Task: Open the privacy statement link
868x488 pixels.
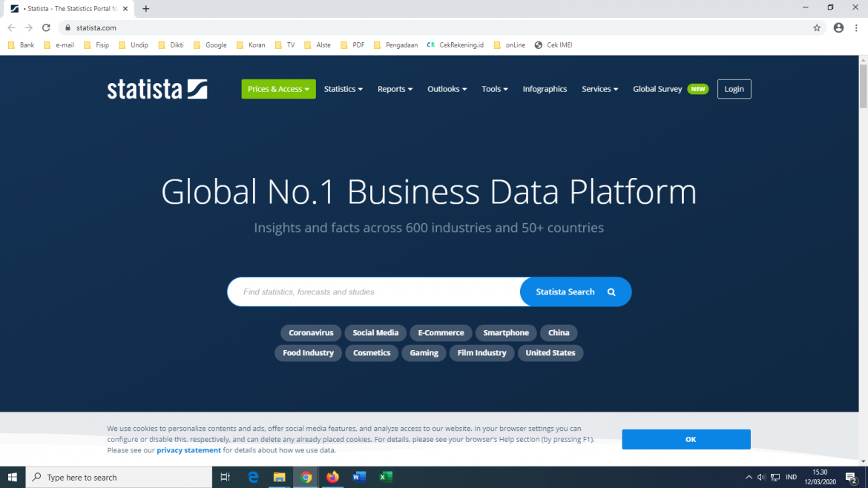Action: click(188, 449)
